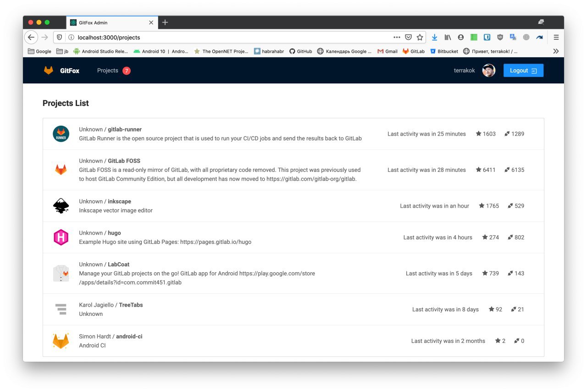Screen dimensions: 587x392
Task: Click the Logout button
Action: (x=523, y=71)
